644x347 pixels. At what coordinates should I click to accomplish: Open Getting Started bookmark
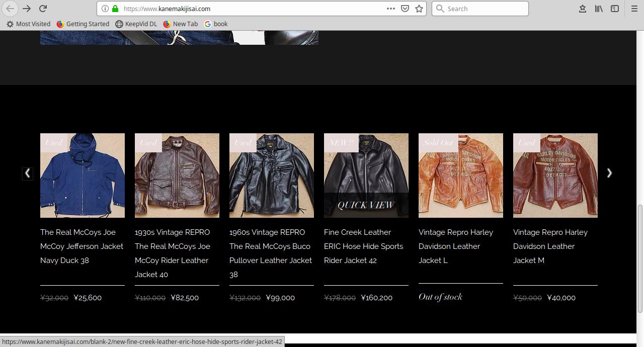point(83,24)
